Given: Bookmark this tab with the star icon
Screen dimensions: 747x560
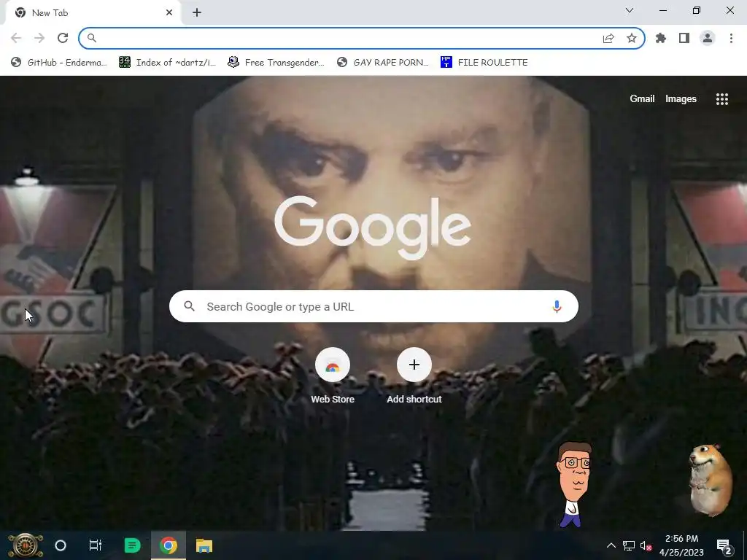Looking at the screenshot, I should point(631,38).
